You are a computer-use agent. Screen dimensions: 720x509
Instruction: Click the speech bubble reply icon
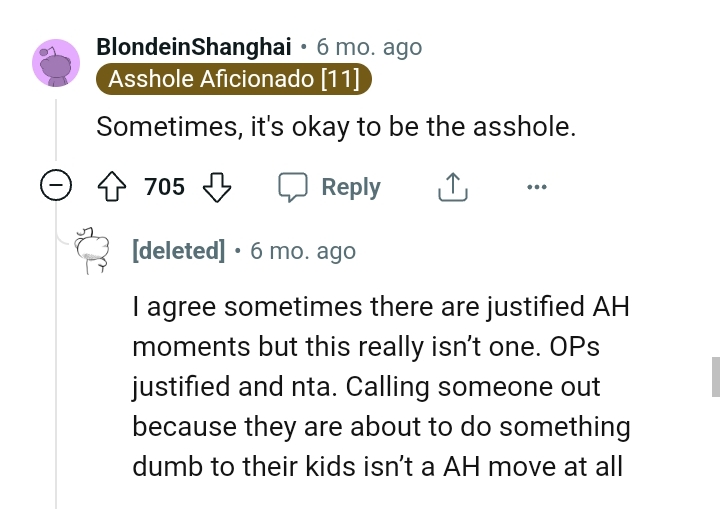coord(292,187)
